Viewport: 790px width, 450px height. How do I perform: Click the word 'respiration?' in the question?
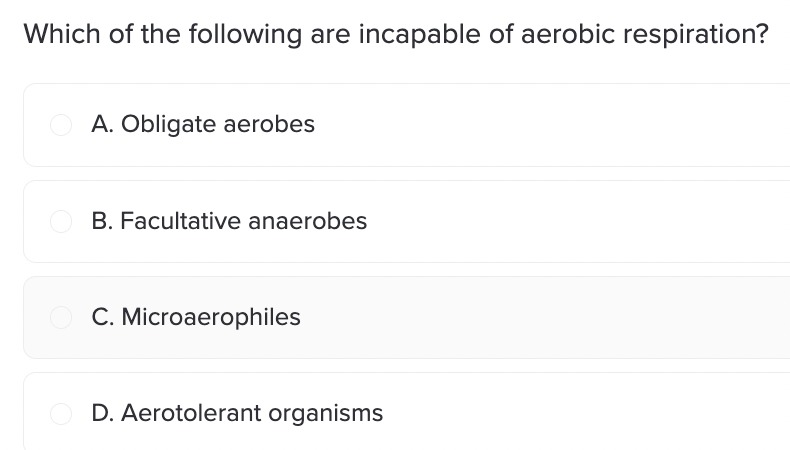pyautogui.click(x=696, y=35)
